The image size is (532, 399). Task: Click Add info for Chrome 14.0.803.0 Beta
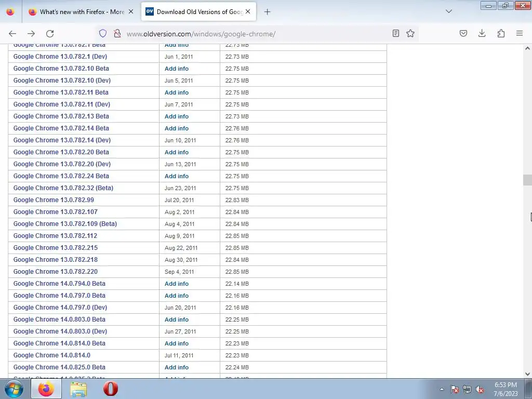click(177, 320)
